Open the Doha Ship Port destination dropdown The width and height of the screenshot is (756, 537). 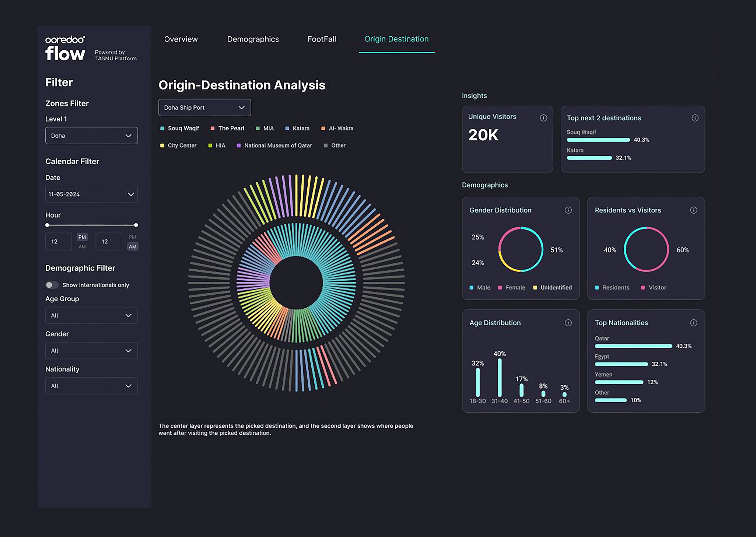point(205,108)
